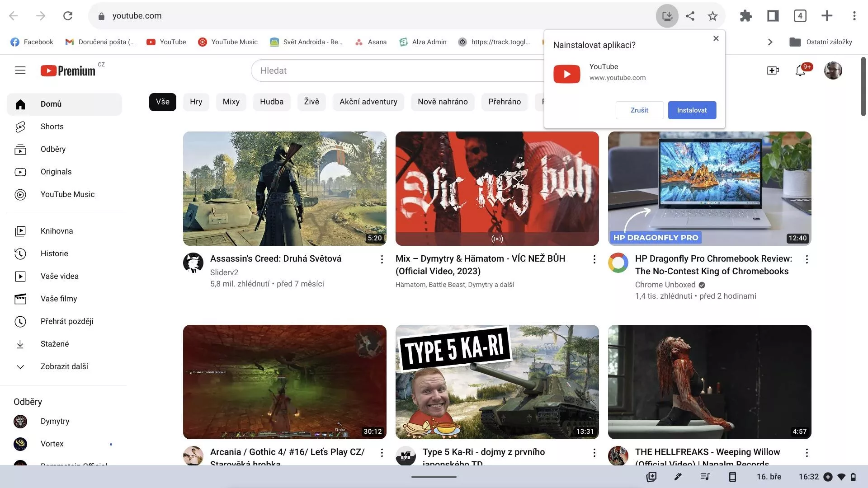Open Chrome Unboxed channel avatar
This screenshot has width=868, height=488.
point(618,263)
